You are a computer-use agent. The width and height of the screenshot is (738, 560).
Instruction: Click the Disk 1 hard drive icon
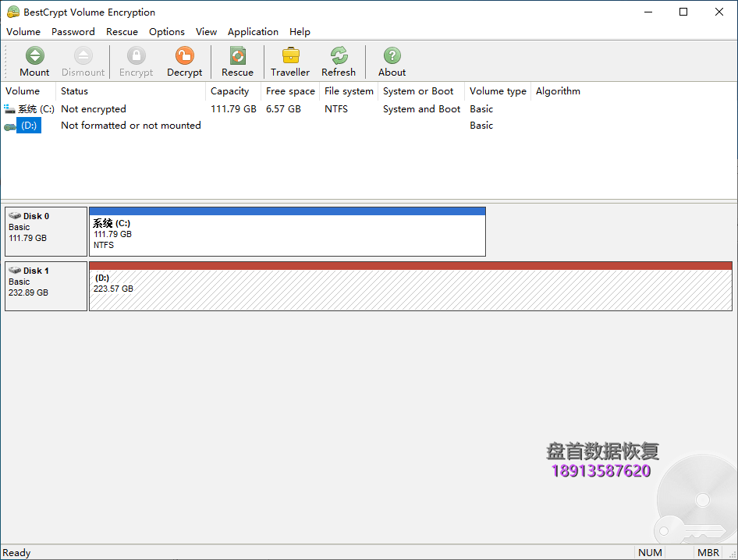point(15,270)
